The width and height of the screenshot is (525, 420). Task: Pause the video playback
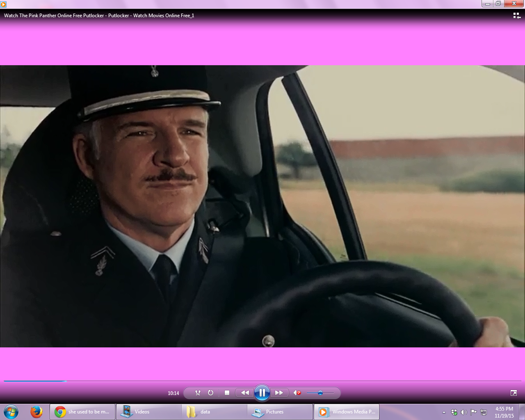pos(262,393)
